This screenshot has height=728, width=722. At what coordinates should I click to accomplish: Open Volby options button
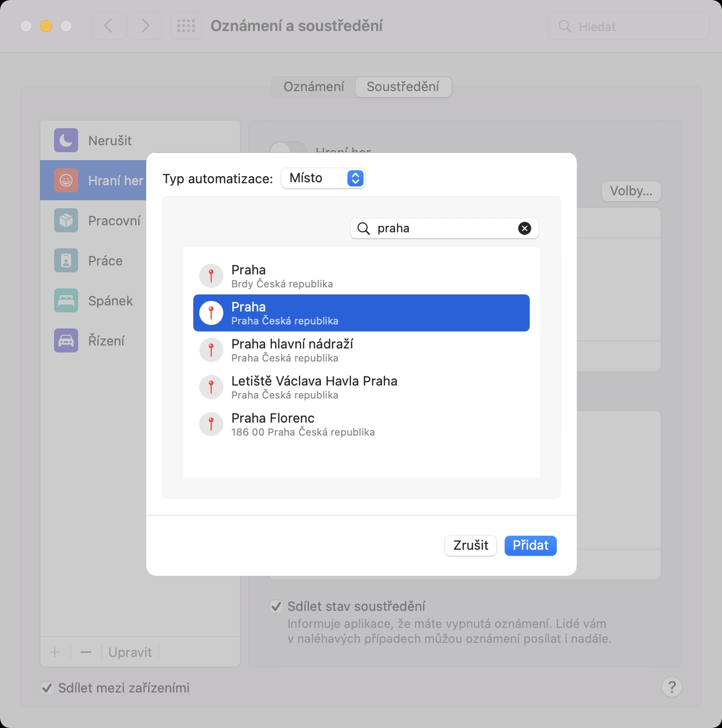[631, 191]
